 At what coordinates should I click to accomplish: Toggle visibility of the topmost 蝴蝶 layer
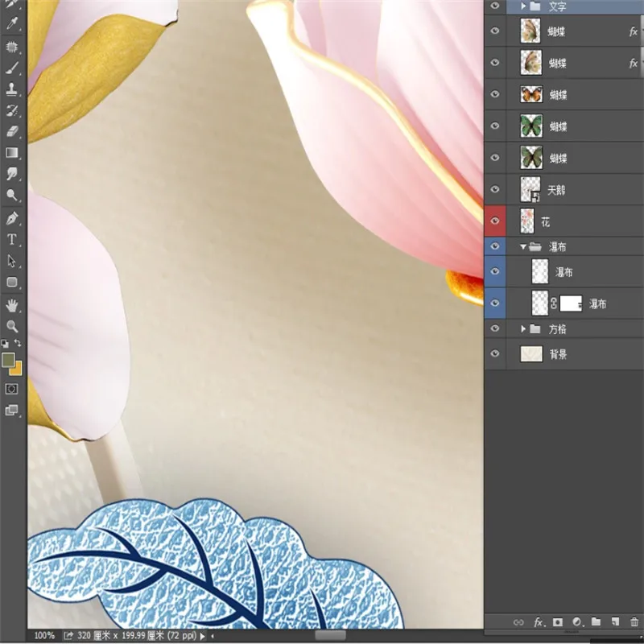(x=495, y=31)
